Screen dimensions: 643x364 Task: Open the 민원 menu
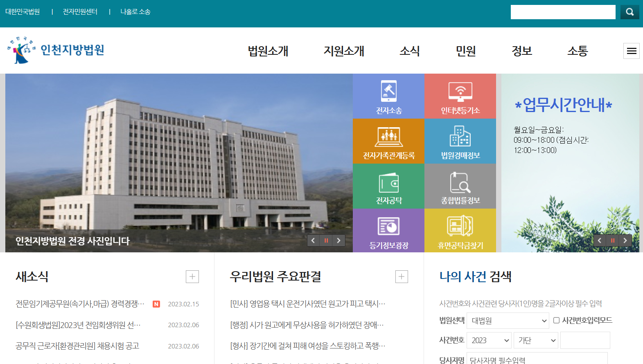[466, 51]
